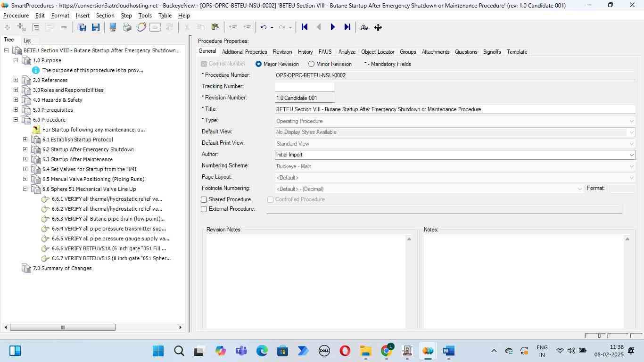644x362 pixels.
Task: Click the Print icon in the toolbar
Action: click(127, 27)
